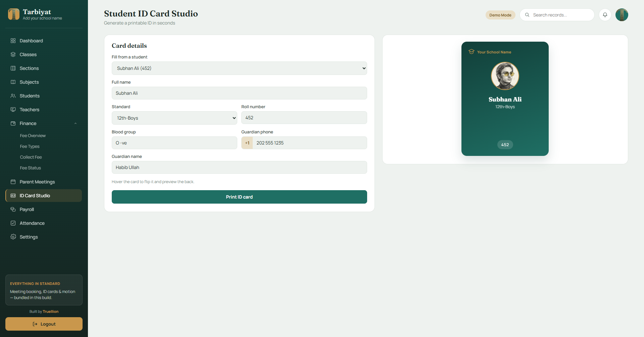Image resolution: width=644 pixels, height=337 pixels.
Task: Open Fee Overview submenu item
Action: [x=33, y=136]
